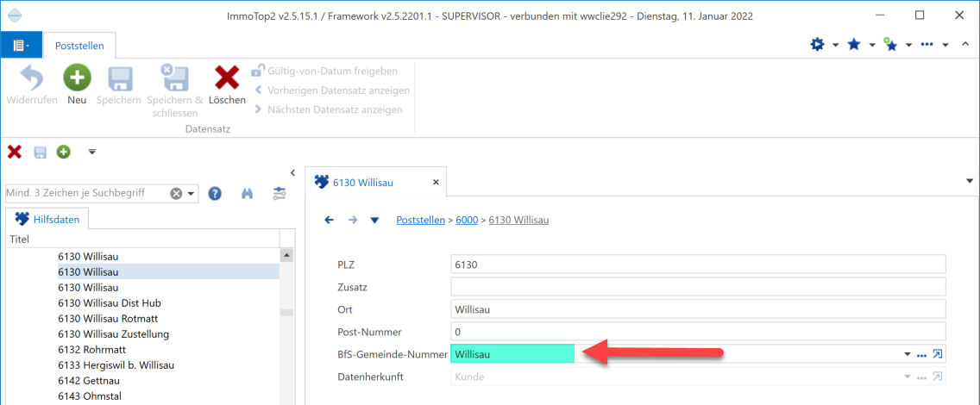
Task: Click the Zusatz input field
Action: (698, 286)
